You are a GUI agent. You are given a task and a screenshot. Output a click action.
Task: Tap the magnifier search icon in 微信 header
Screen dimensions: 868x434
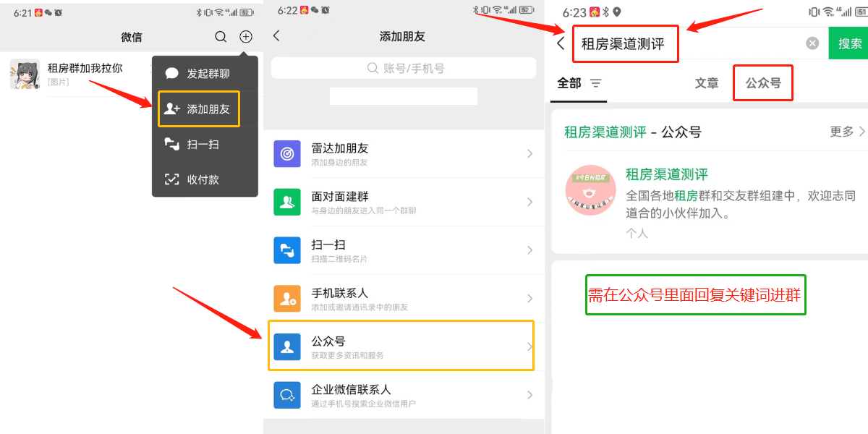pyautogui.click(x=221, y=37)
